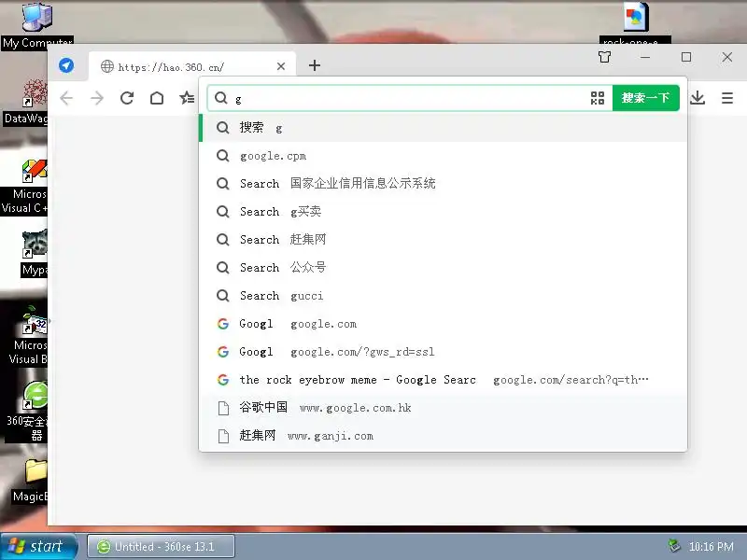The image size is (747, 560).
Task: Open google.com/?gws_rd=ssl history suggestion
Action: [443, 352]
